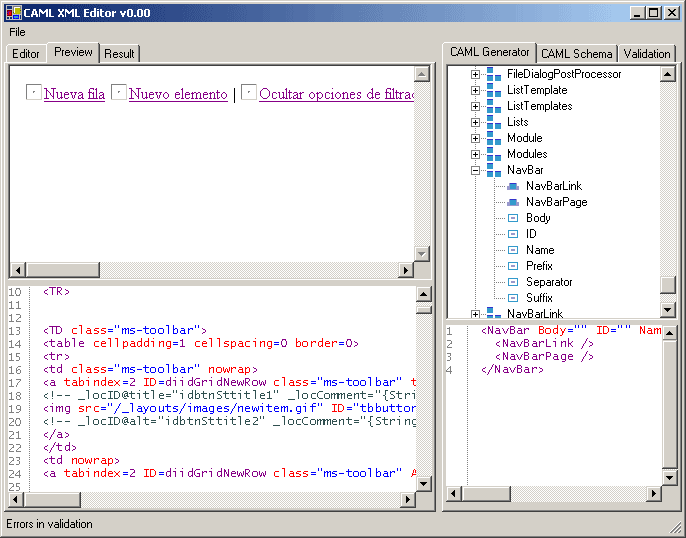Close the CAML XML Editor window

click(672, 13)
